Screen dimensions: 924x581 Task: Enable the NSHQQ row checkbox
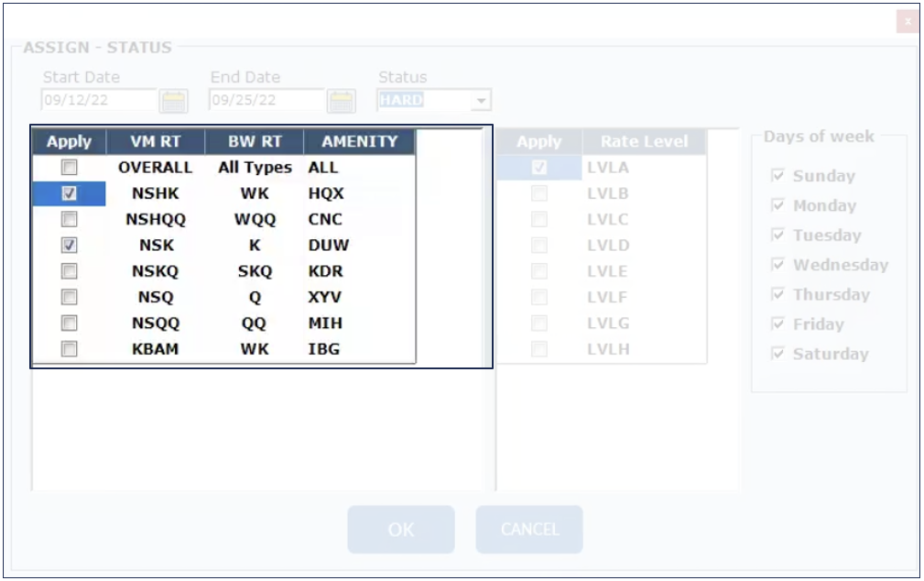(70, 220)
